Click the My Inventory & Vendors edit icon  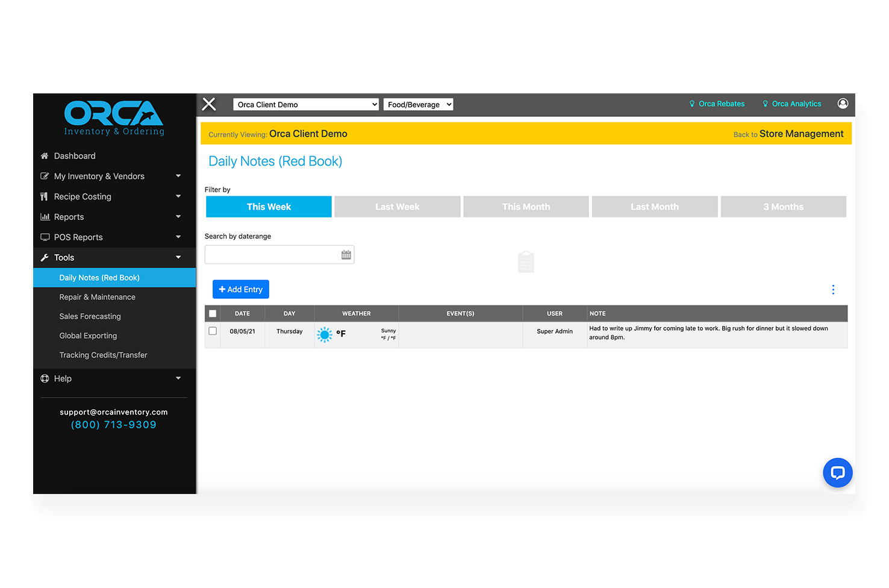tap(45, 177)
